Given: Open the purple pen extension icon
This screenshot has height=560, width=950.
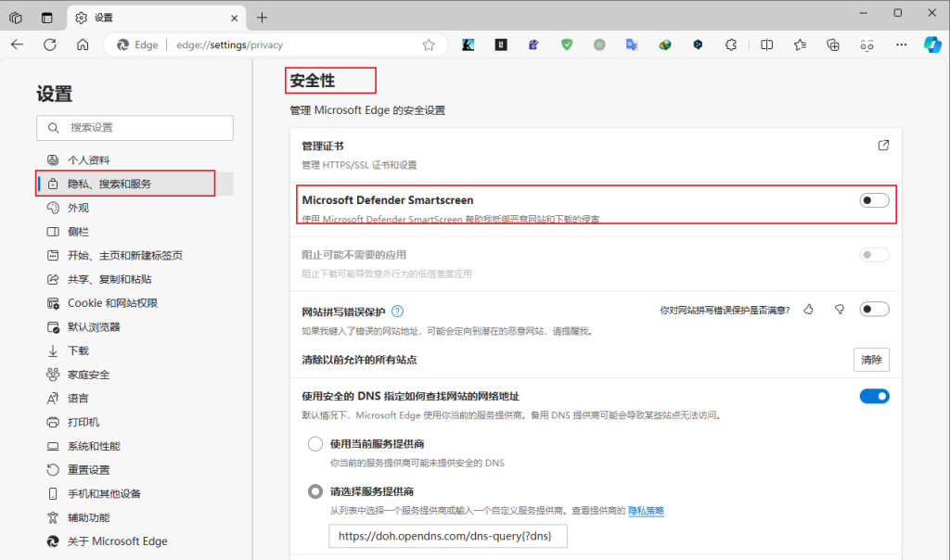Looking at the screenshot, I should point(533,45).
